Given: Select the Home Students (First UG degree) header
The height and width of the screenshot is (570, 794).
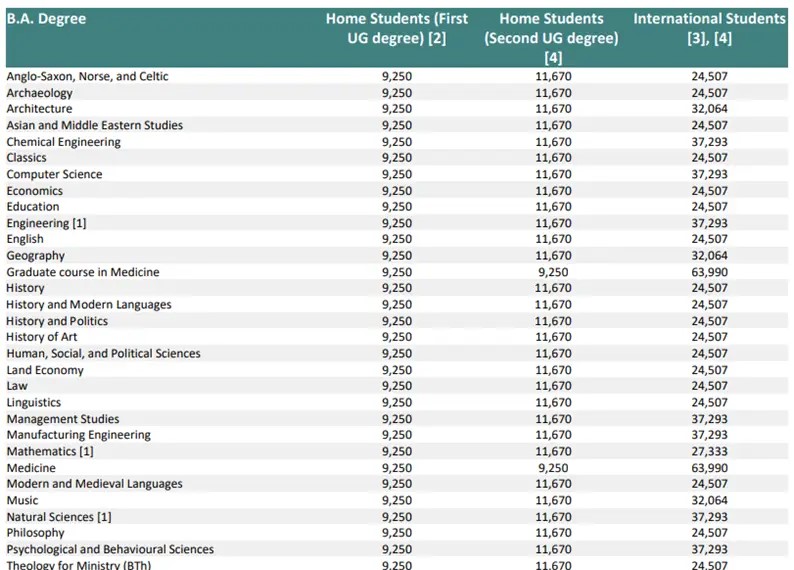Looking at the screenshot, I should click(x=397, y=28).
